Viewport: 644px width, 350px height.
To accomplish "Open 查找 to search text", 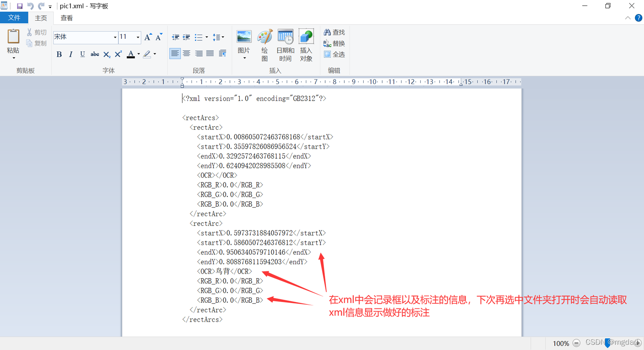I will point(335,32).
